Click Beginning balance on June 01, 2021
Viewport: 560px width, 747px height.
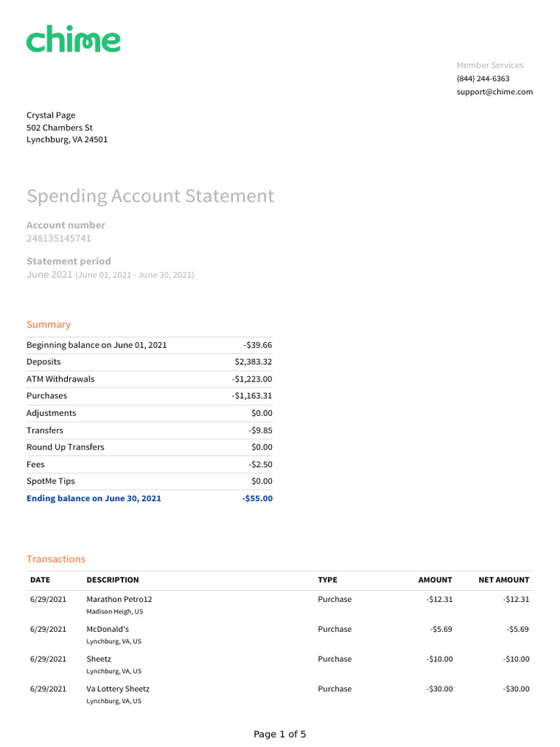point(97,345)
